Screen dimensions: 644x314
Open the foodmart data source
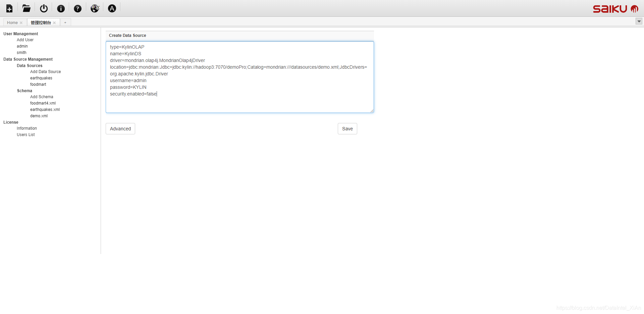(x=38, y=84)
